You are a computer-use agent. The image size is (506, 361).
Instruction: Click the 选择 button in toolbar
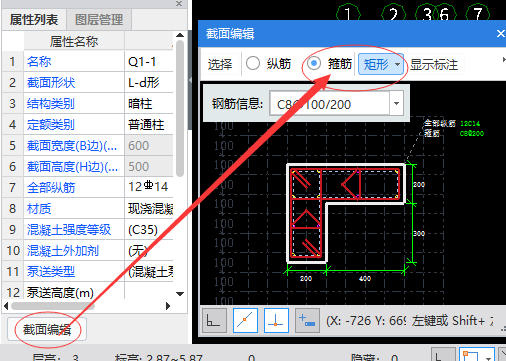pos(220,64)
